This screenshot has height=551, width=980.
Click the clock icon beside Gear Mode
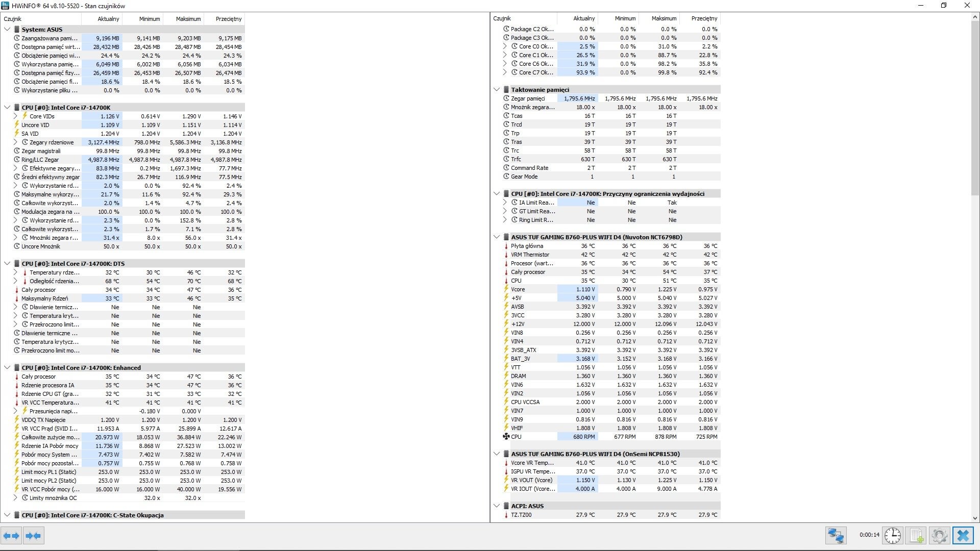click(506, 177)
